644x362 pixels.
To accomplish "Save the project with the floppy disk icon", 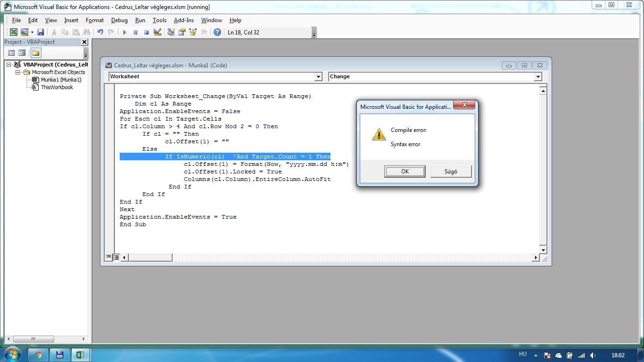I will click(41, 32).
